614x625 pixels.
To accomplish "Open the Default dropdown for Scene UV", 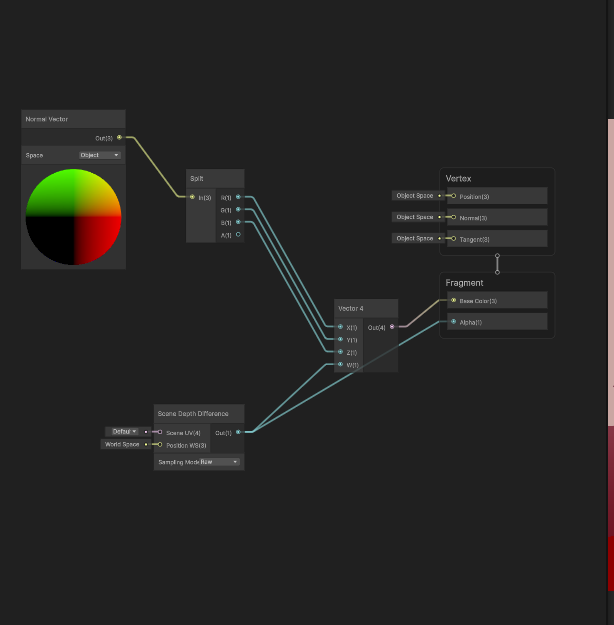I will (124, 431).
